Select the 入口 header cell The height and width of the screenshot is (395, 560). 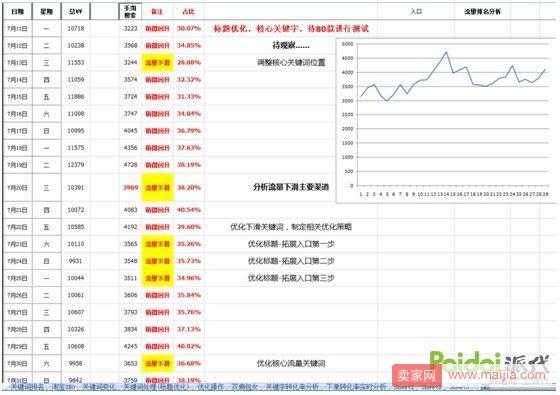click(x=416, y=11)
